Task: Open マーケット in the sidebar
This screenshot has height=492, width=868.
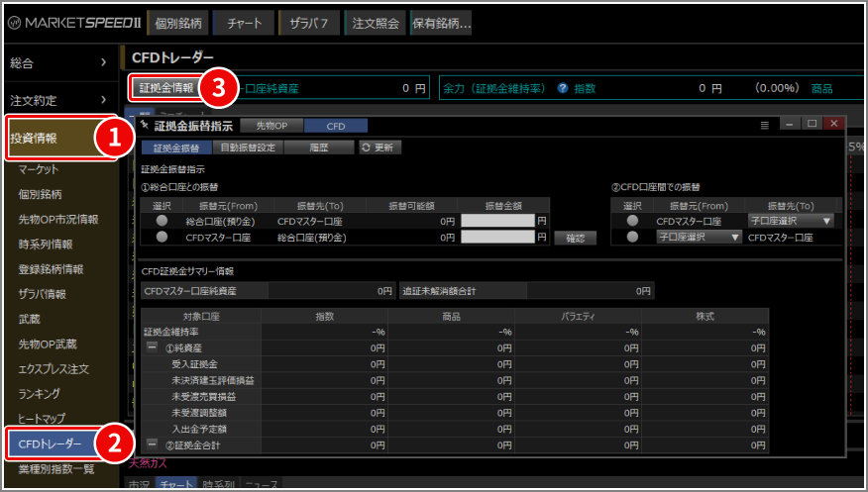Action: coord(39,169)
